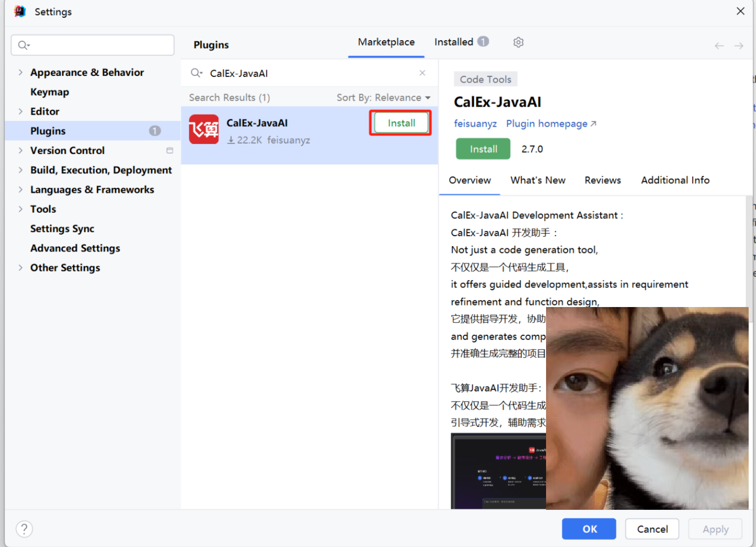Go forward with the right arrow
This screenshot has width=756, height=547.
(x=739, y=46)
